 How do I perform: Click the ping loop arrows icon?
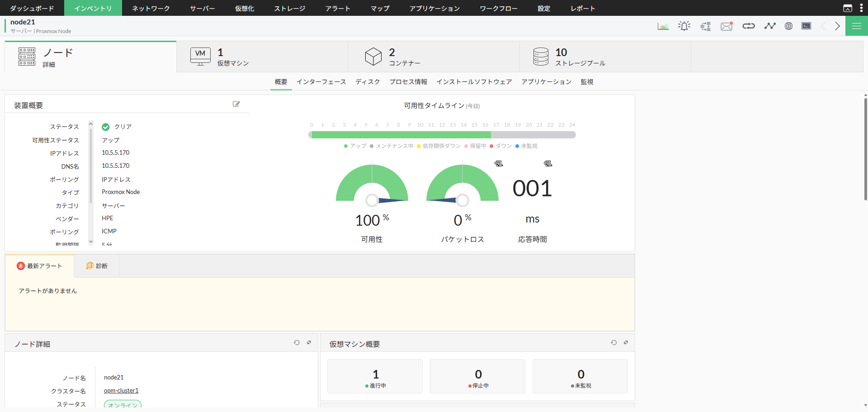(x=749, y=26)
